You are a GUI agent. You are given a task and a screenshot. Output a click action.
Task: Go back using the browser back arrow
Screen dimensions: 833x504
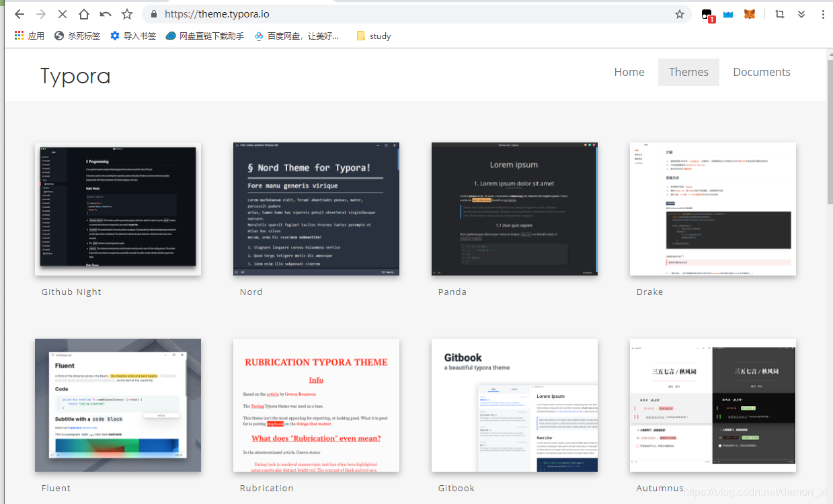point(19,14)
